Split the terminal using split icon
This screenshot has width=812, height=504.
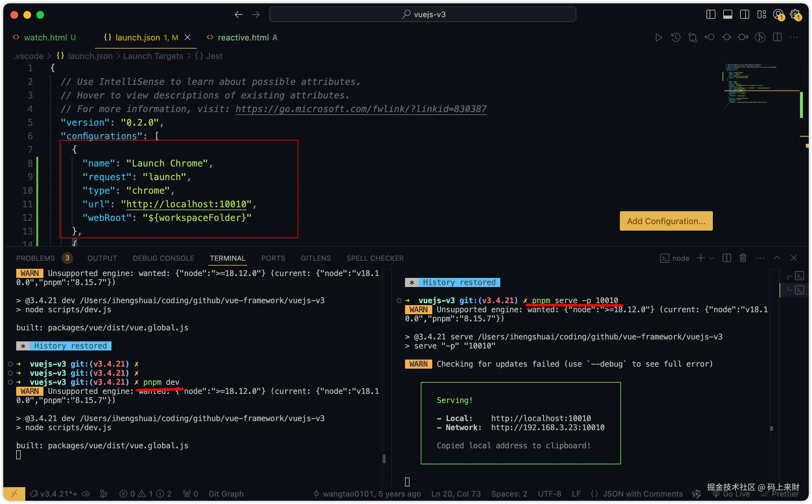coord(727,258)
